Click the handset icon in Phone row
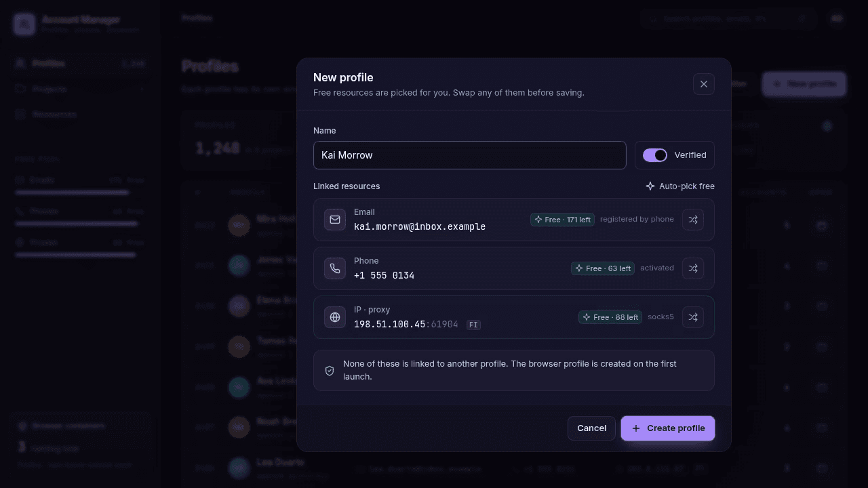Screen dimensions: 868x488 coord(335,268)
